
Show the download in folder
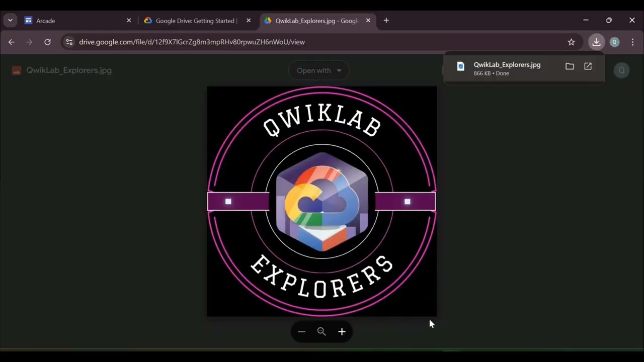[x=570, y=66]
